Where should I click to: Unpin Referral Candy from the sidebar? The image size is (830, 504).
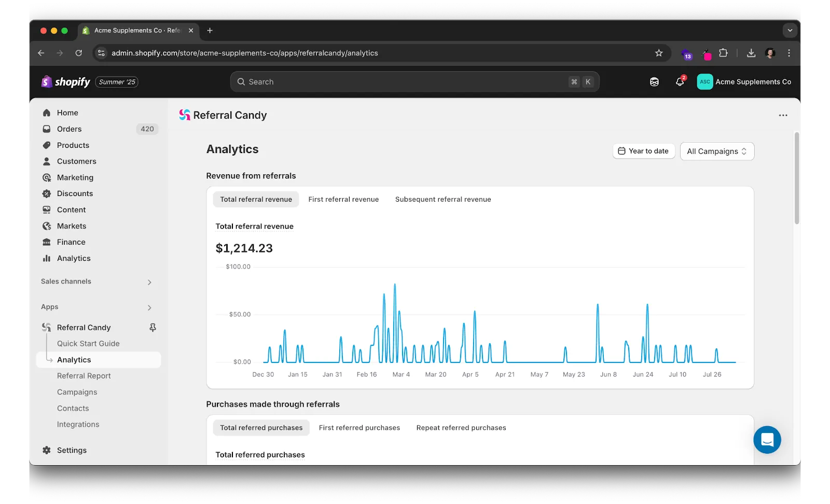153,327
